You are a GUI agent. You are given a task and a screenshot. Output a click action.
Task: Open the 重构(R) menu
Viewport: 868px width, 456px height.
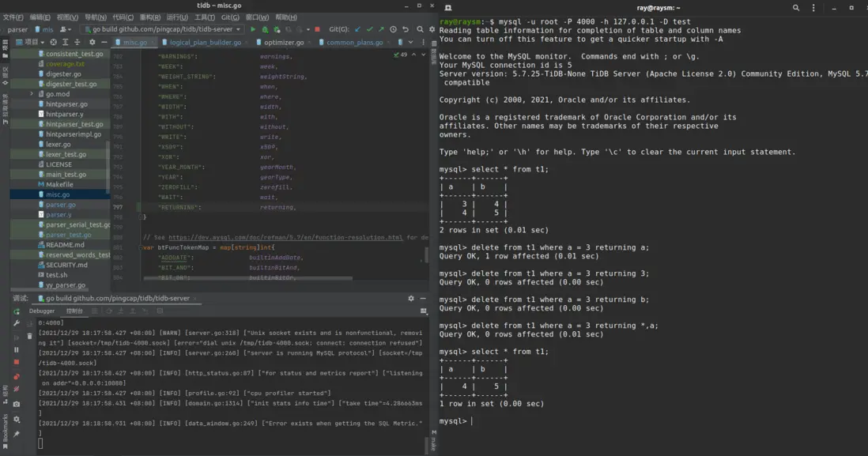coord(150,17)
